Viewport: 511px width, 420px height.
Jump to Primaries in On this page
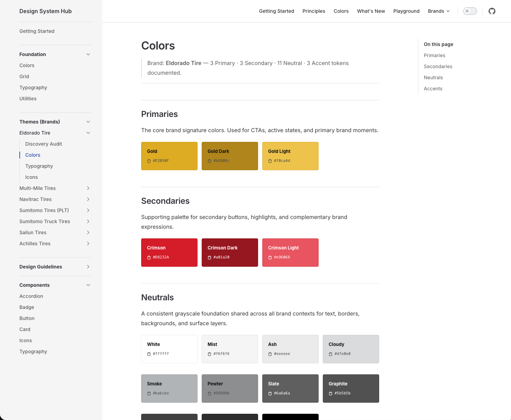click(435, 55)
